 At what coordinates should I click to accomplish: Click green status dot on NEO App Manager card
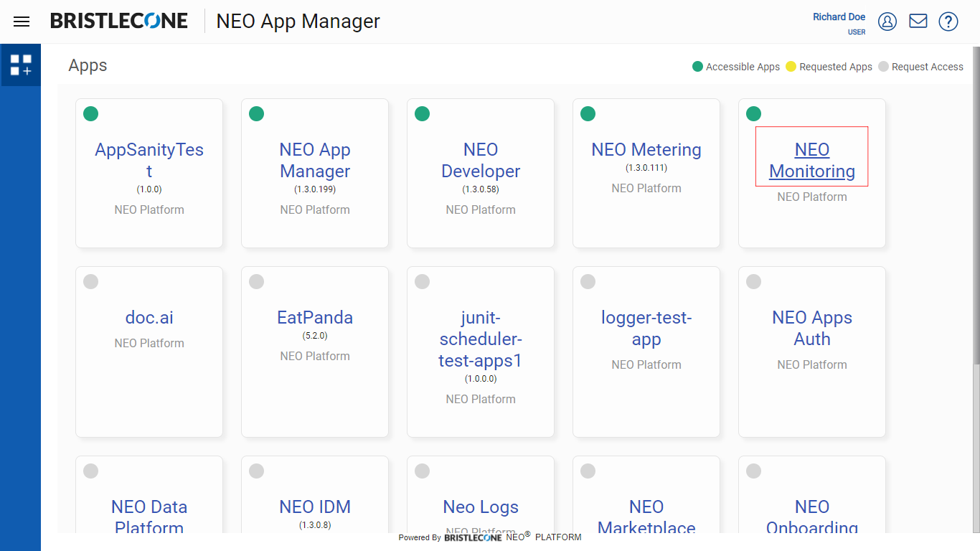256,113
